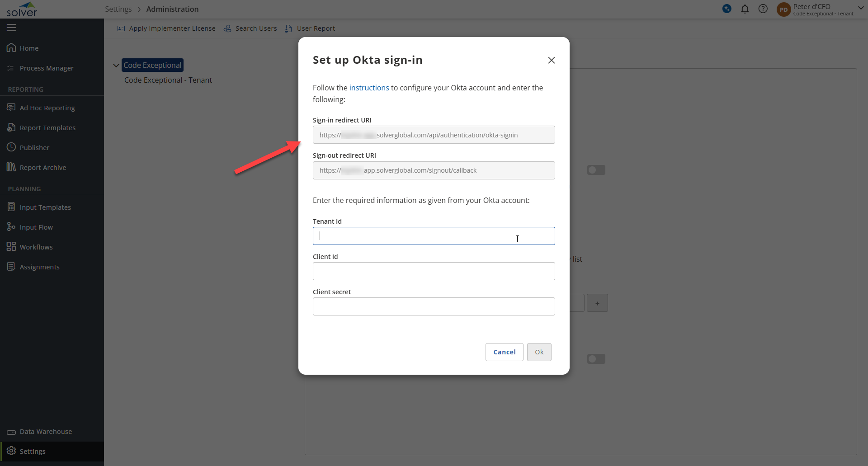This screenshot has width=868, height=466.
Task: Open Data Warehouse section
Action: tap(46, 432)
